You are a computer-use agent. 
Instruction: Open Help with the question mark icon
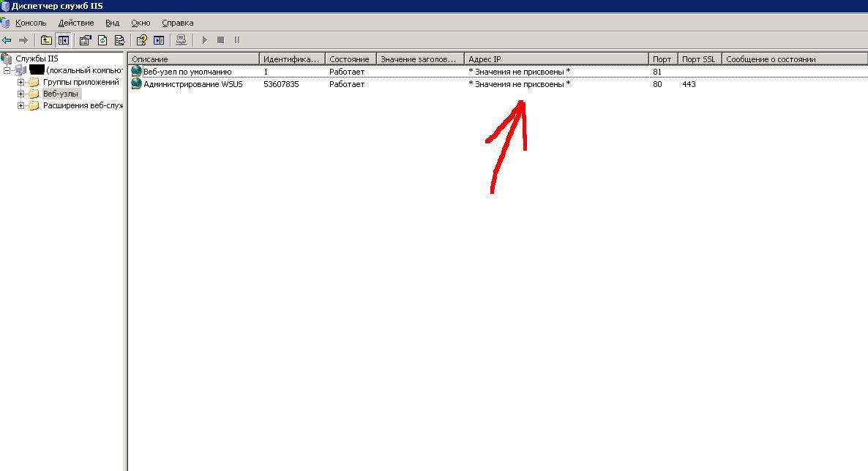pyautogui.click(x=142, y=39)
